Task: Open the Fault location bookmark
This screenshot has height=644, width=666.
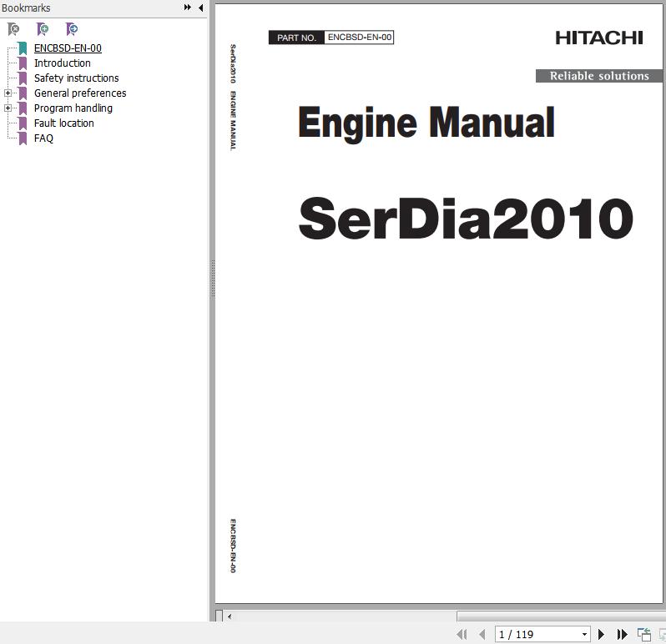Action: click(63, 123)
